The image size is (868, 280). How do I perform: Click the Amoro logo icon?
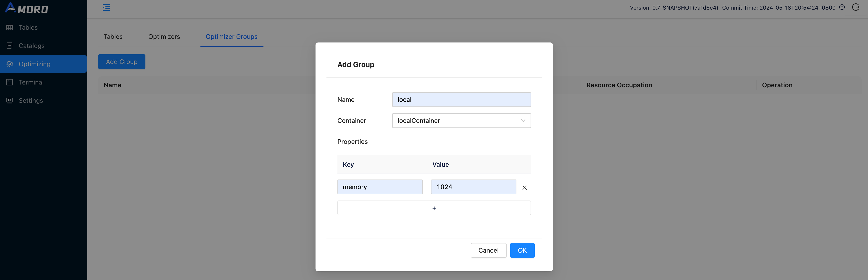[11, 8]
